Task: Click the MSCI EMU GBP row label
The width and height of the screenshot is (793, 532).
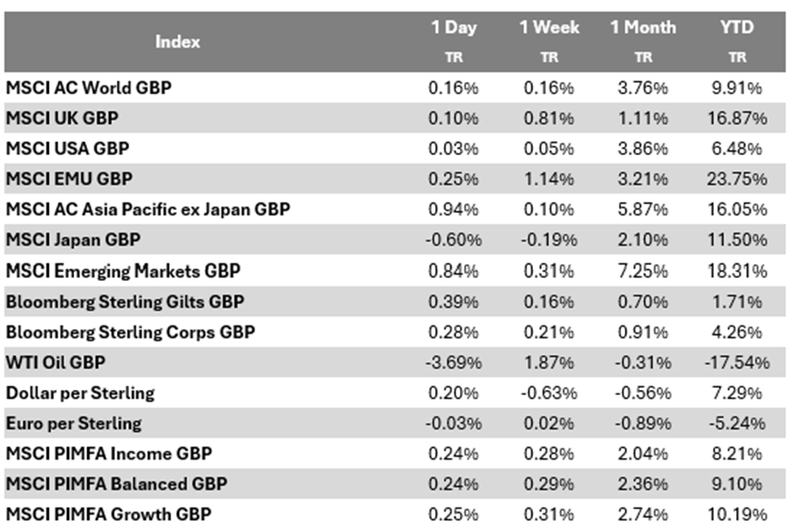Action: point(70,179)
